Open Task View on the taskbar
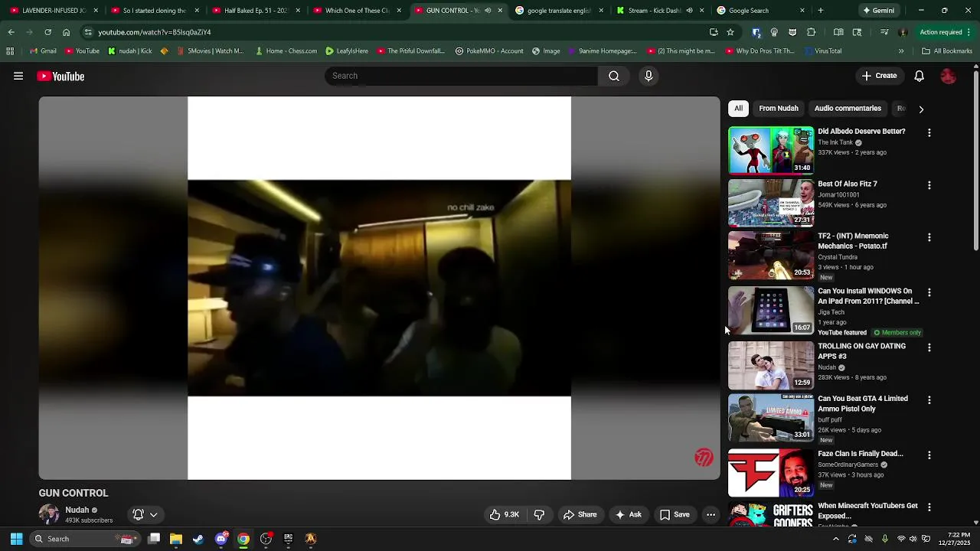Screen dimensions: 980x551 coord(154,539)
